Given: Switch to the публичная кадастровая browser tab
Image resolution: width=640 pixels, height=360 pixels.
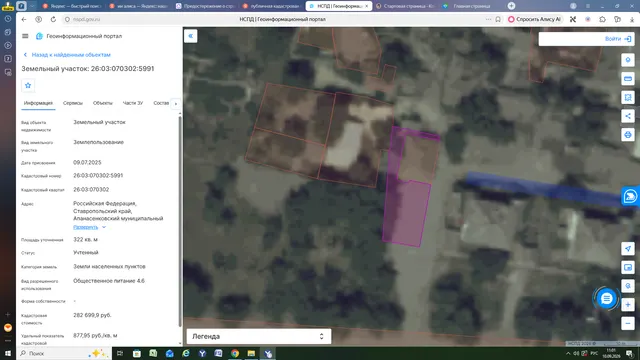Looking at the screenshot, I should pos(271,6).
